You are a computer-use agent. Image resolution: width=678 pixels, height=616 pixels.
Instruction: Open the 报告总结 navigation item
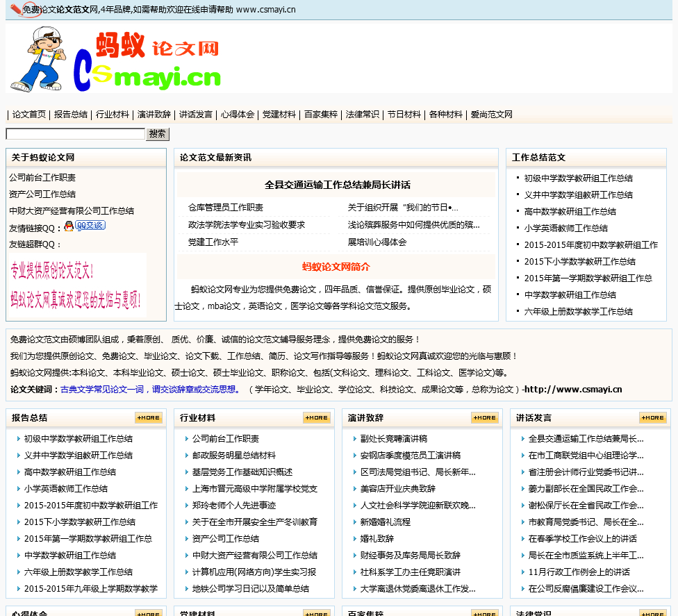click(x=70, y=115)
